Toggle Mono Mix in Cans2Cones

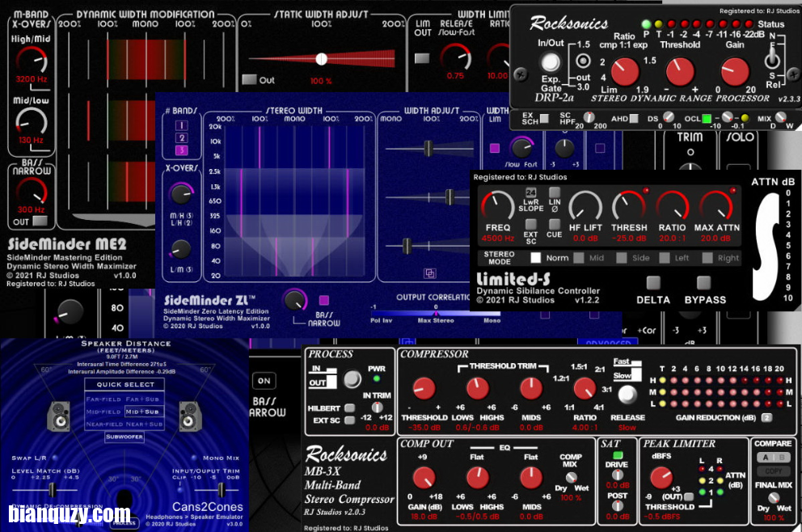tap(194, 458)
